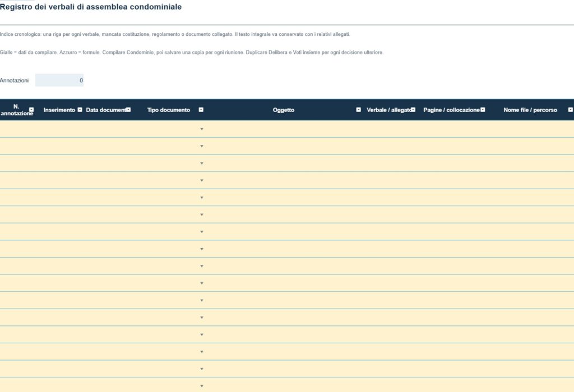Expand Tipo documento dropdown arrow in first table row
The width and height of the screenshot is (574, 392).
point(202,129)
